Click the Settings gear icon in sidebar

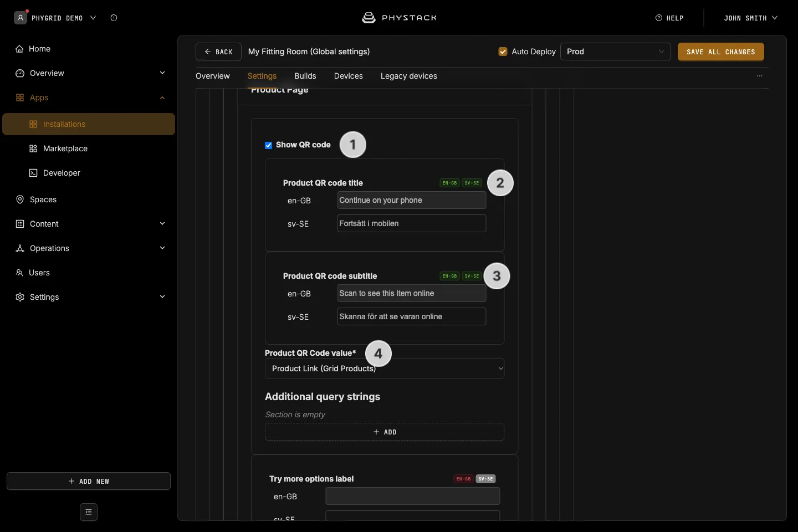20,297
